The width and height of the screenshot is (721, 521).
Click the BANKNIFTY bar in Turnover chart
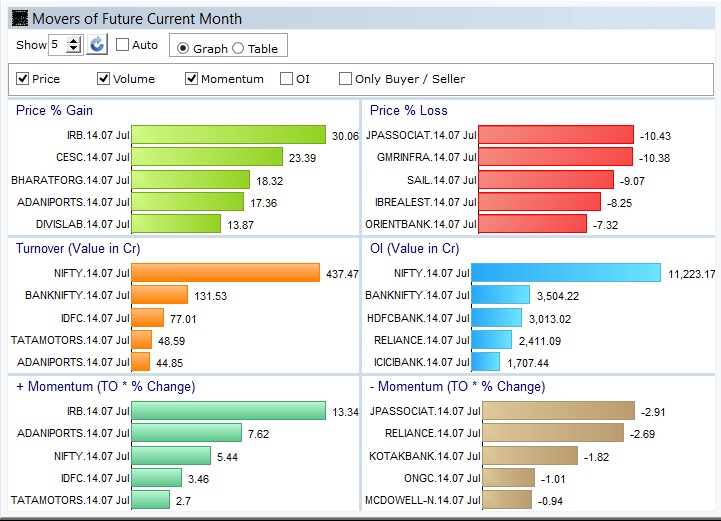tap(160, 295)
